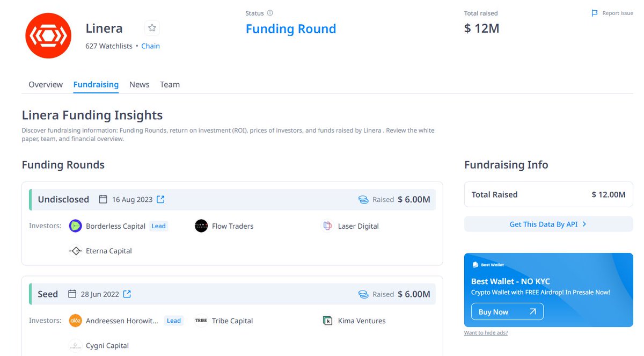
Task: Click Buy Now on Best Wallet ad
Action: (507, 312)
